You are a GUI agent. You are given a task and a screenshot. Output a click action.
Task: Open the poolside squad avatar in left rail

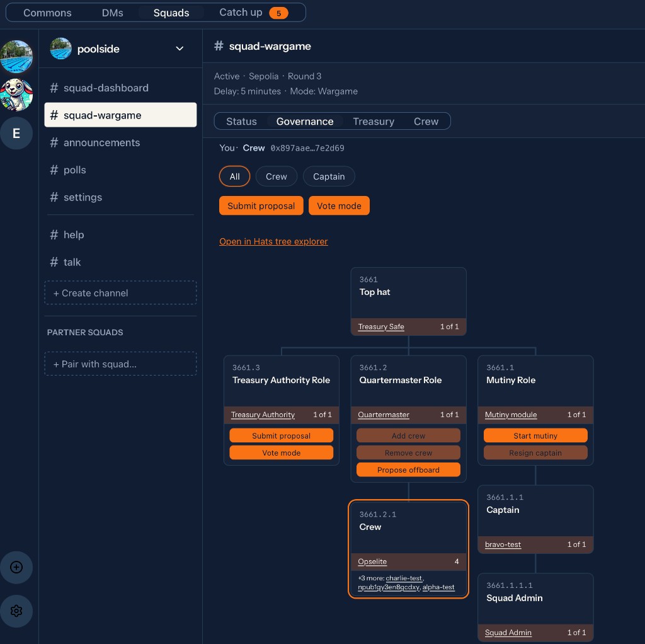pyautogui.click(x=16, y=56)
